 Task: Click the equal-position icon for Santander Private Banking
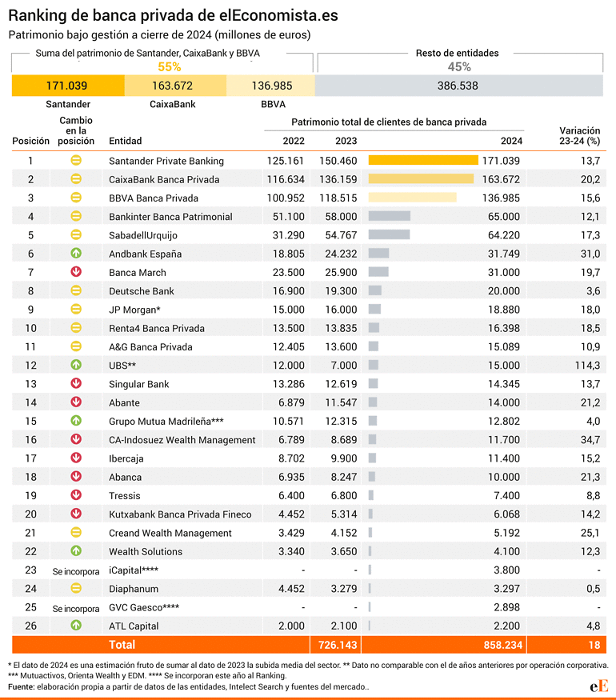(76, 160)
